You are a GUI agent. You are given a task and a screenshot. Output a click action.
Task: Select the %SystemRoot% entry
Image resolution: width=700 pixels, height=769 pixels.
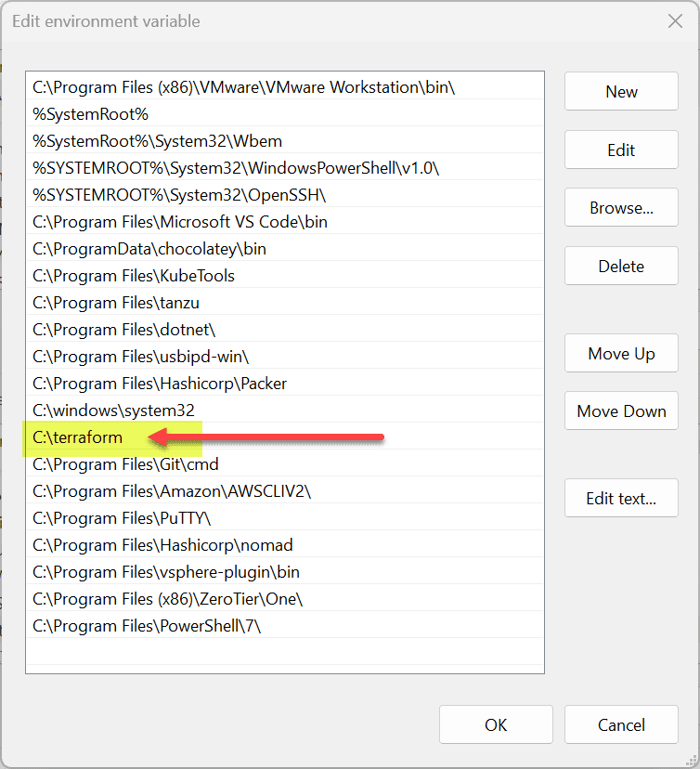[91, 114]
